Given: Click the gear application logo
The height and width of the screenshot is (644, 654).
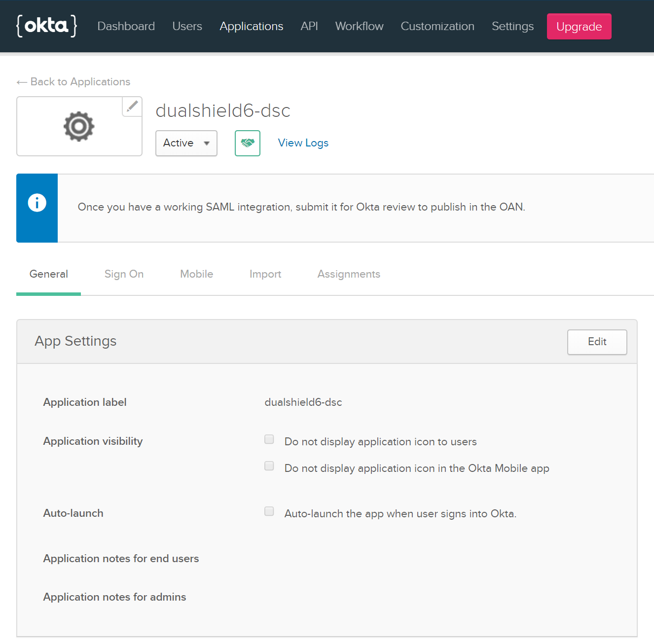Looking at the screenshot, I should (x=79, y=127).
